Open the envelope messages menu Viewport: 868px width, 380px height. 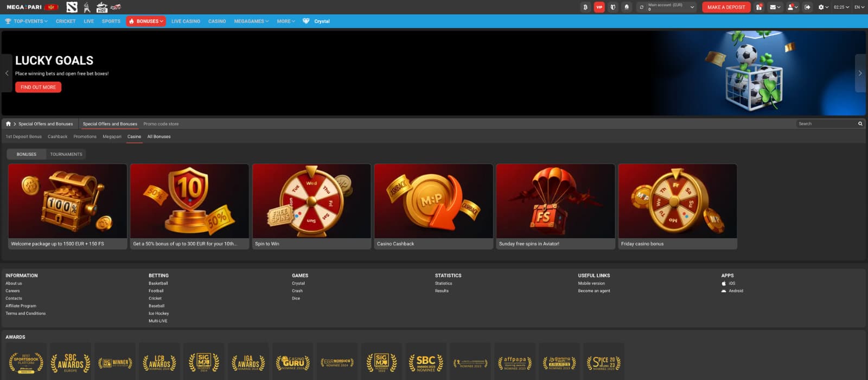pyautogui.click(x=775, y=7)
